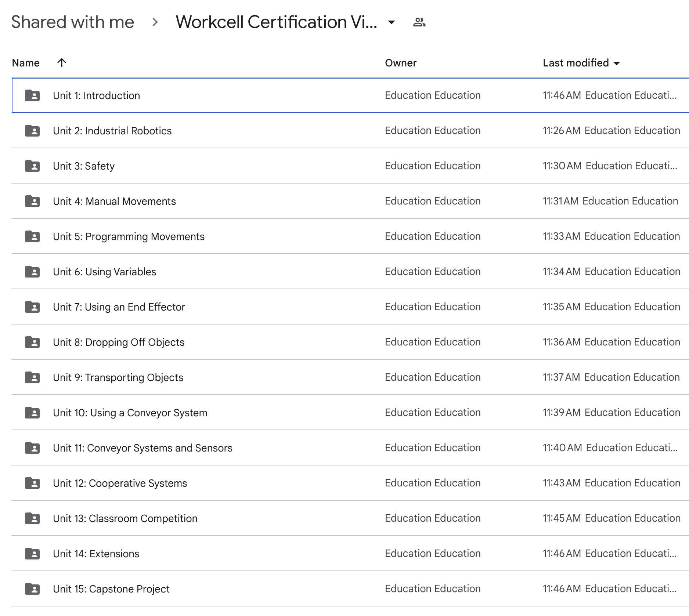Viewport: 689px width, 616px height.
Task: Click the manage members icon beside the folder title
Action: (x=420, y=22)
